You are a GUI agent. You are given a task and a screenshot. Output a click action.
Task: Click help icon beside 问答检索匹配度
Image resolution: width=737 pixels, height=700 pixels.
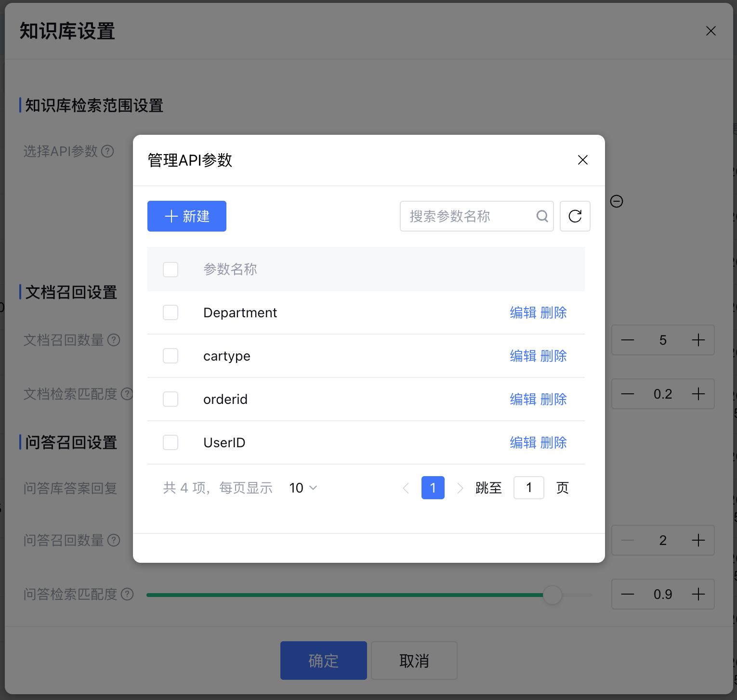click(x=127, y=594)
